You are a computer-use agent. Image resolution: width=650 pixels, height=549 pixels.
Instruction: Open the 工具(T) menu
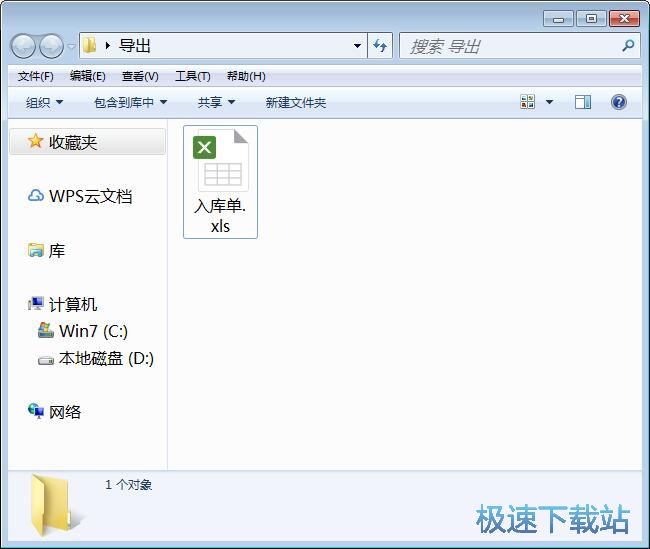193,76
